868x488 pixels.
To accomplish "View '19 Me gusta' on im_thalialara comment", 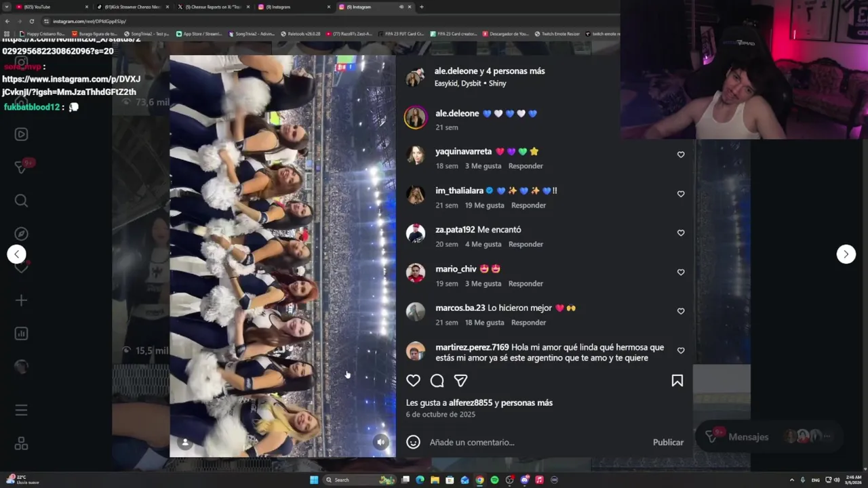I will click(484, 205).
